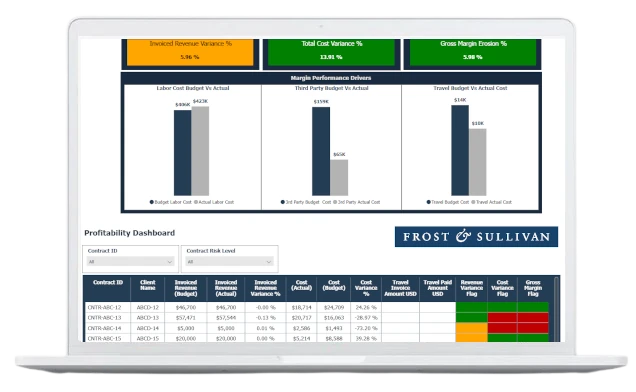Toggle the 3rd Party Actual Cost legend item
Viewport: 636px width, 392px height.
(357, 202)
